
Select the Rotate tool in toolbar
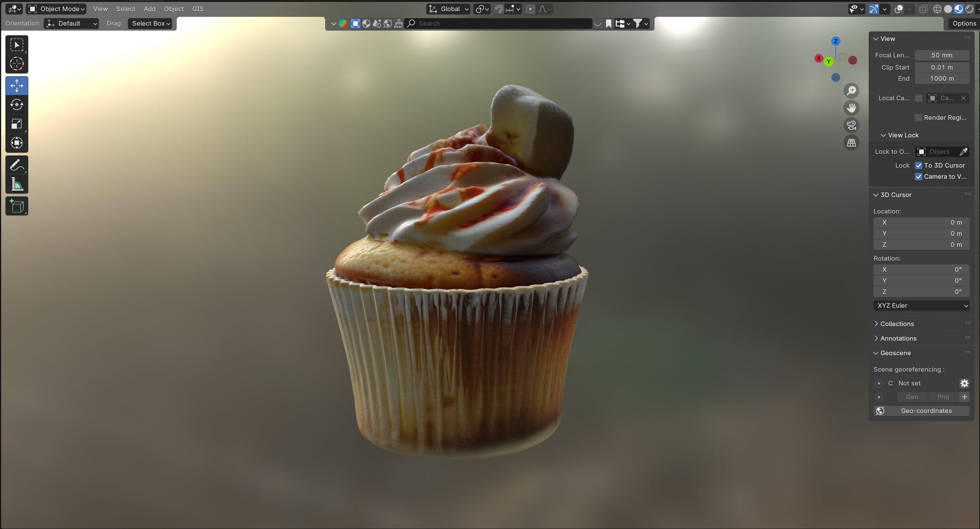16,104
